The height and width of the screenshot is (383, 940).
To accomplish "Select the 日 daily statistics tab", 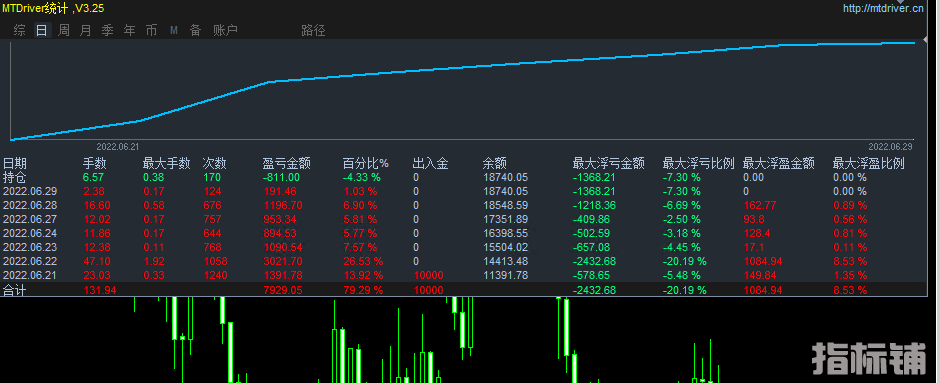I will point(41,31).
